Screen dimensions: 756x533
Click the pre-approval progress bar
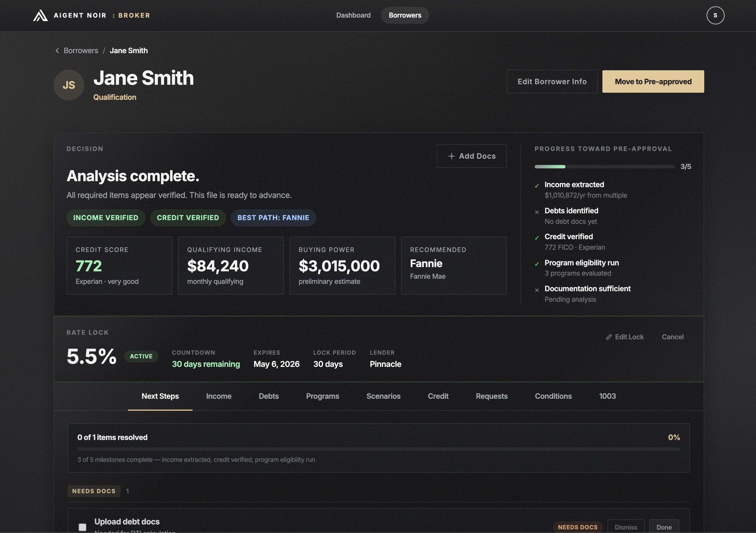coord(604,167)
